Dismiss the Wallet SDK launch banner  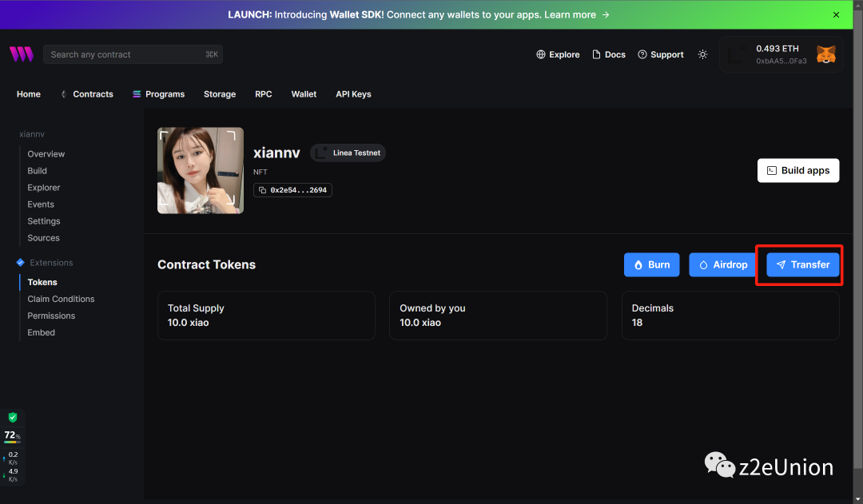[x=837, y=14]
